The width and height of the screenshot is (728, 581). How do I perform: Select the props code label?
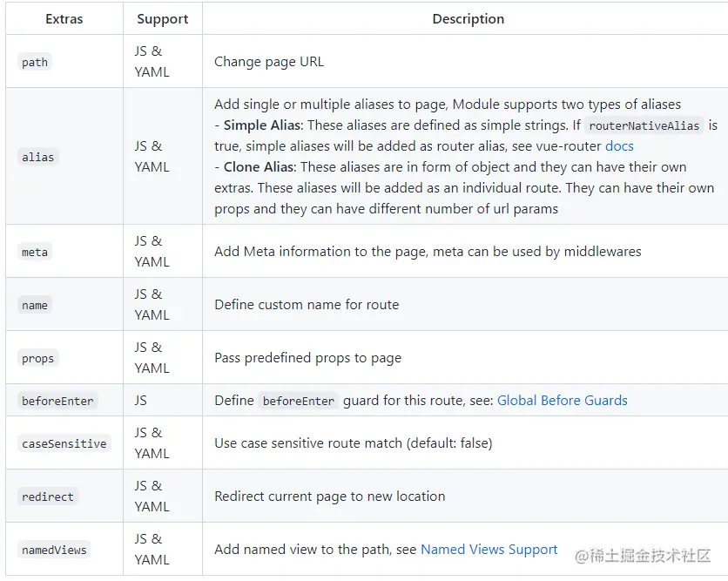point(37,358)
